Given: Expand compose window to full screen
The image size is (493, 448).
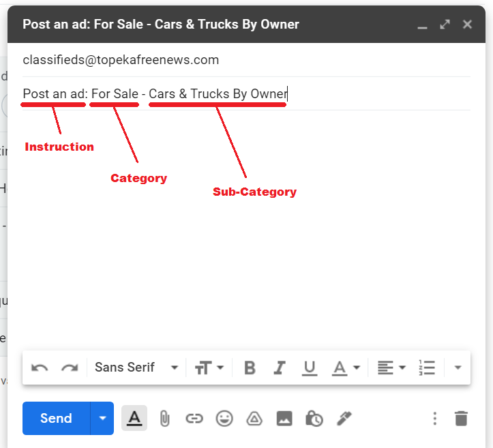Looking at the screenshot, I should coord(445,25).
